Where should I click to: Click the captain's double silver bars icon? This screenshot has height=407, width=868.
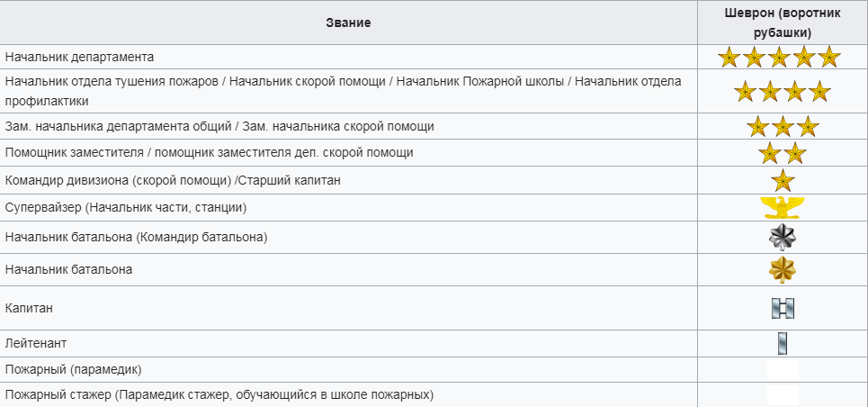(x=783, y=309)
